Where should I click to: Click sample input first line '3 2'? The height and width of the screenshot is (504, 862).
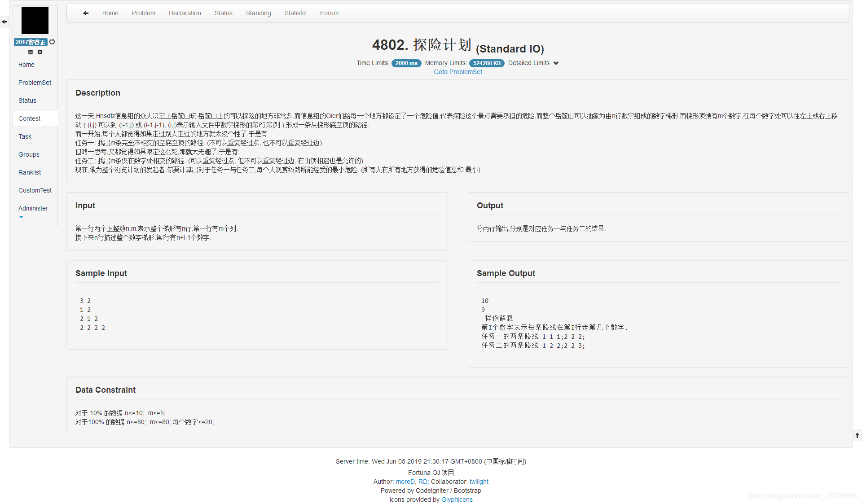click(x=85, y=301)
